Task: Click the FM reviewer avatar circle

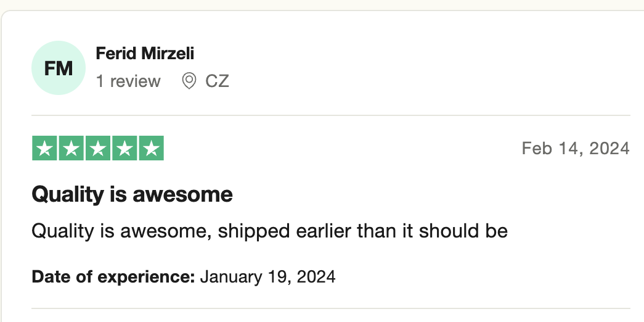Action: [x=59, y=68]
